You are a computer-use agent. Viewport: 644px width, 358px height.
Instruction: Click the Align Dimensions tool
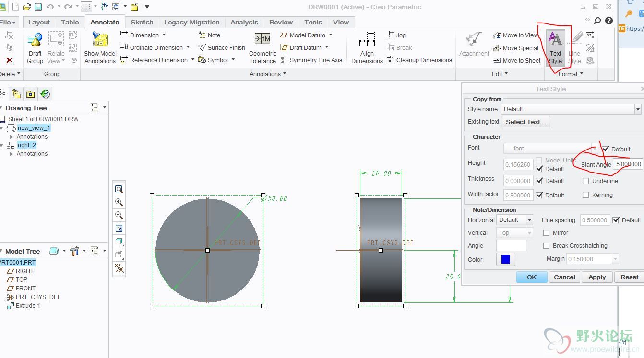pyautogui.click(x=367, y=48)
